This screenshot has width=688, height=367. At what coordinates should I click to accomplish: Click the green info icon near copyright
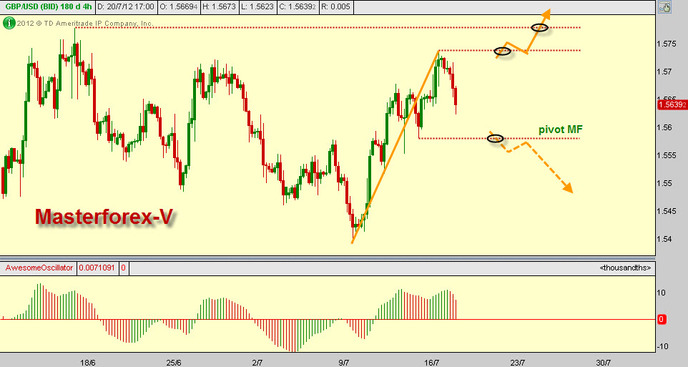coord(8,23)
